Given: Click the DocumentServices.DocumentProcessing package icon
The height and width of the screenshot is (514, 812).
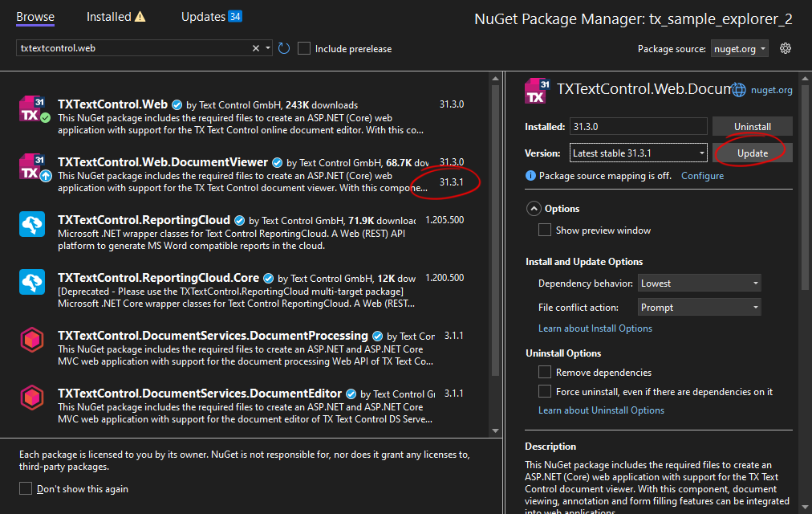Looking at the screenshot, I should 32,340.
